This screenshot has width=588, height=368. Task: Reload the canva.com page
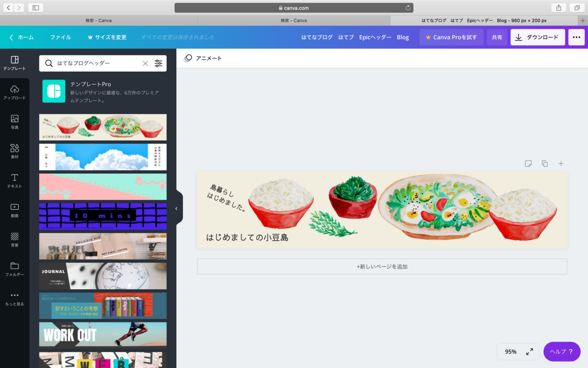tap(408, 8)
